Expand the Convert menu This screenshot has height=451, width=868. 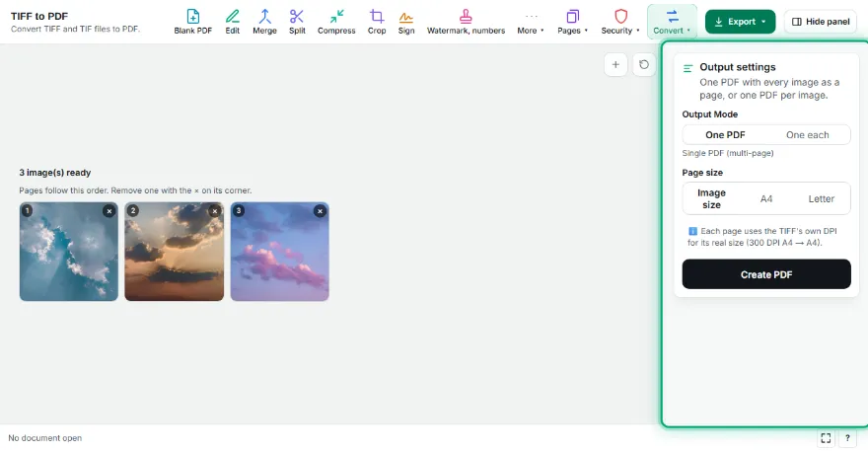tap(672, 22)
